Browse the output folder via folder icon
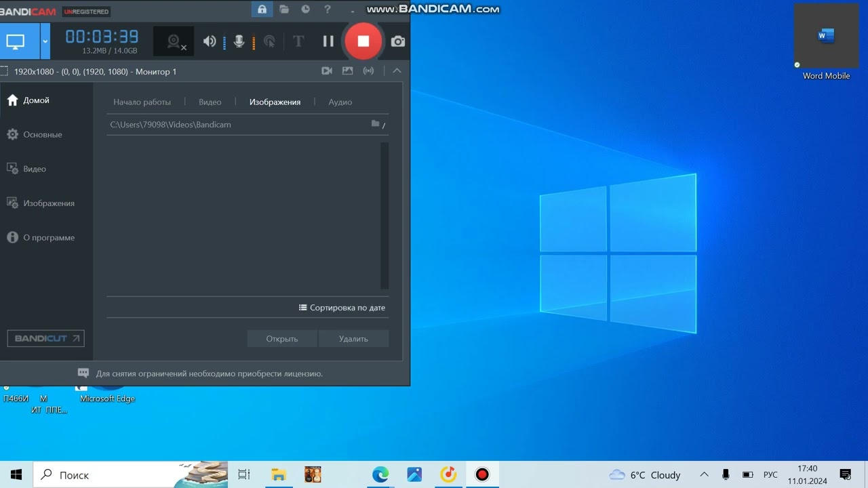868x488 pixels. (375, 124)
